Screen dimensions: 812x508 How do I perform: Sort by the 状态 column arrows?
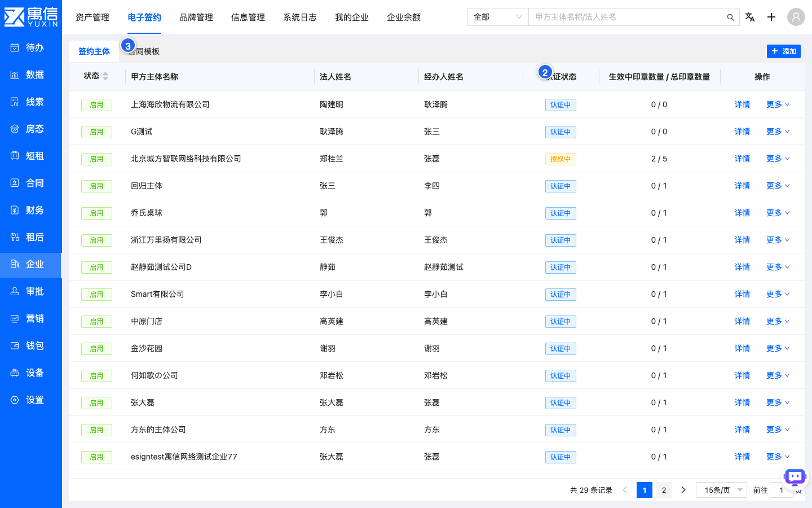[105, 76]
